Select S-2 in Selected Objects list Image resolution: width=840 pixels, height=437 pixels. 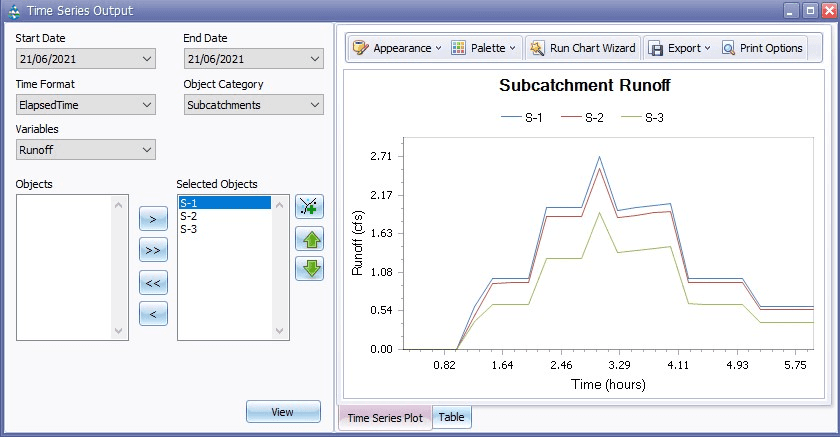pyautogui.click(x=189, y=216)
